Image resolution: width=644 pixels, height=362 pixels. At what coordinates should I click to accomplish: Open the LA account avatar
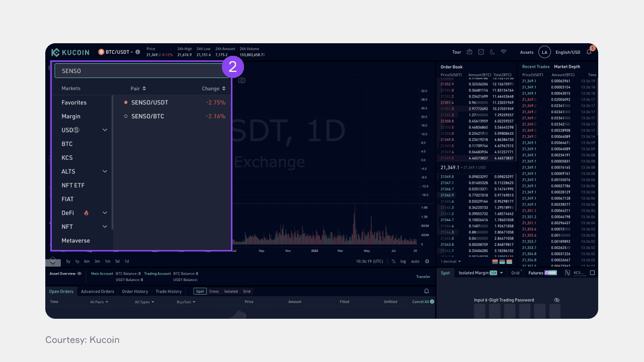coord(544,52)
